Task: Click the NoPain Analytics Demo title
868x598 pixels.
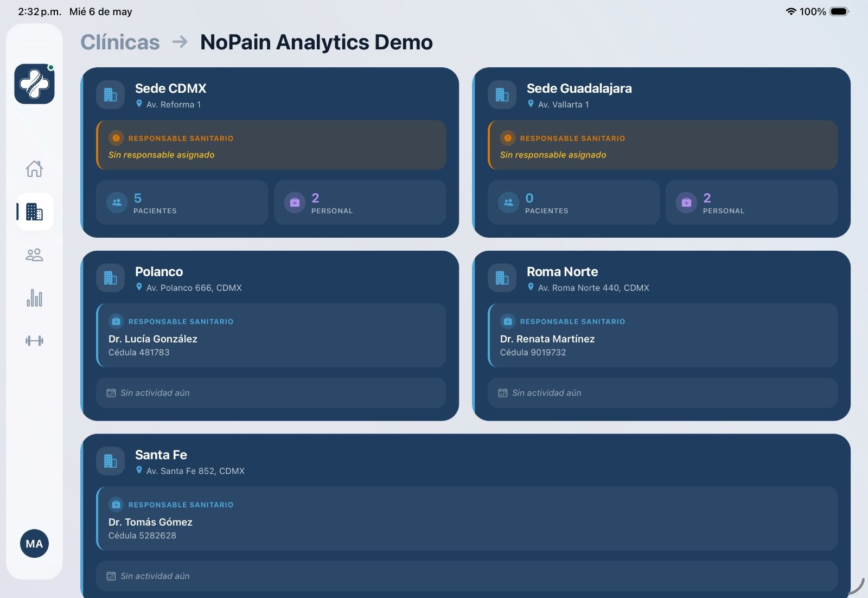Action: (x=316, y=42)
